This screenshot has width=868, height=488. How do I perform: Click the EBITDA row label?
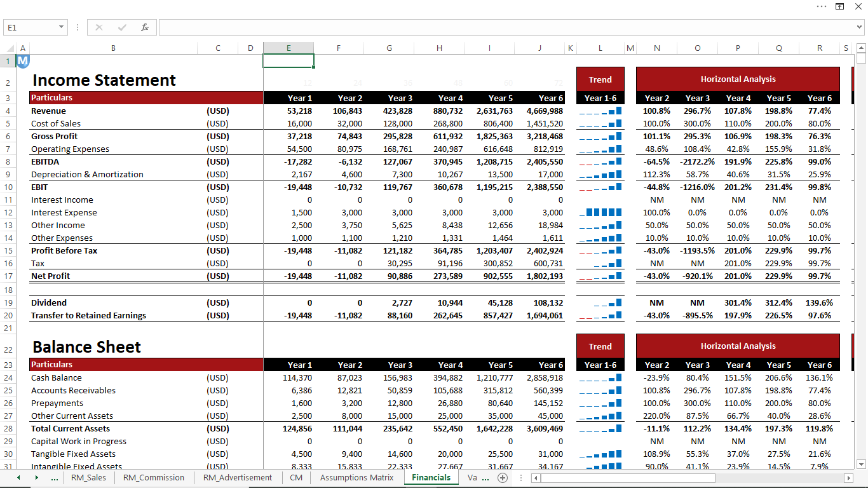tap(45, 162)
